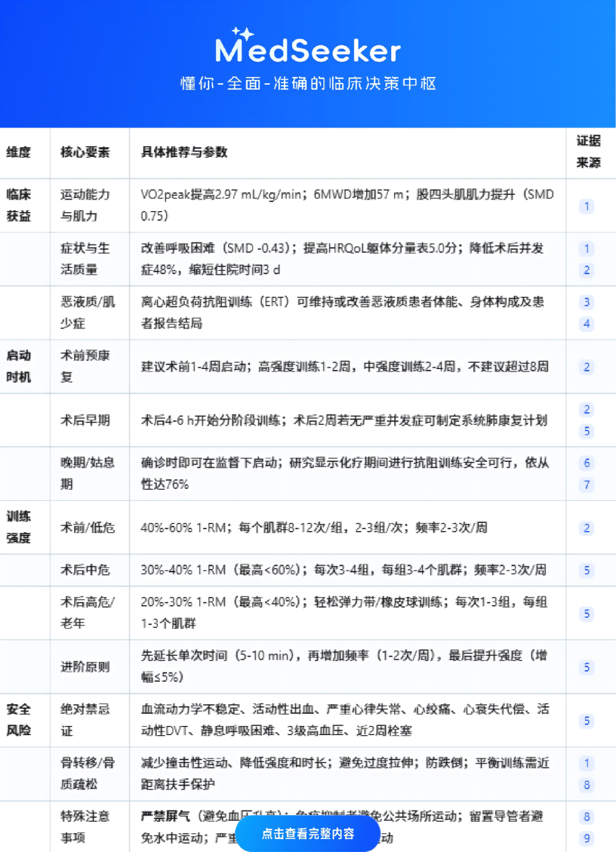The height and width of the screenshot is (852, 616).
Task: Click the 严禁屏气 precaution text
Action: click(342, 827)
